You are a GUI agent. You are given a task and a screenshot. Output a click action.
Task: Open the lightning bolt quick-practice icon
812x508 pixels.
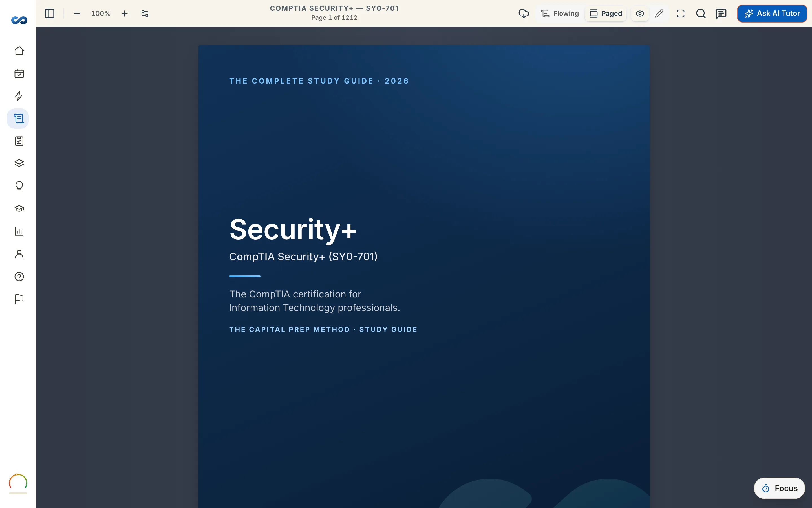click(x=19, y=96)
